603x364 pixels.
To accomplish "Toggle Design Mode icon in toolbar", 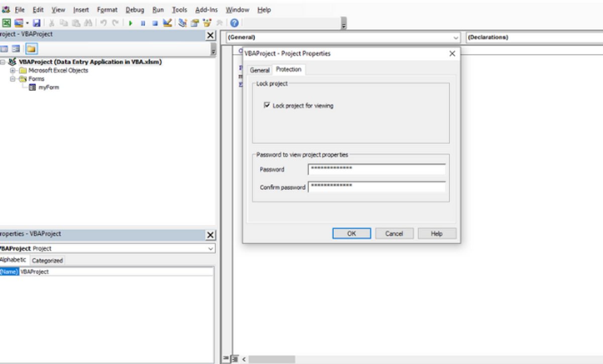I will click(167, 23).
